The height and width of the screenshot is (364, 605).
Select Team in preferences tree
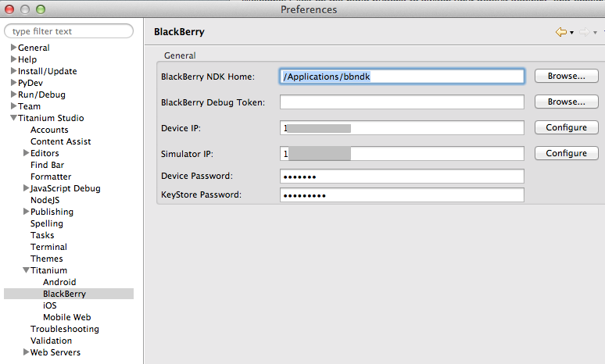coord(30,106)
